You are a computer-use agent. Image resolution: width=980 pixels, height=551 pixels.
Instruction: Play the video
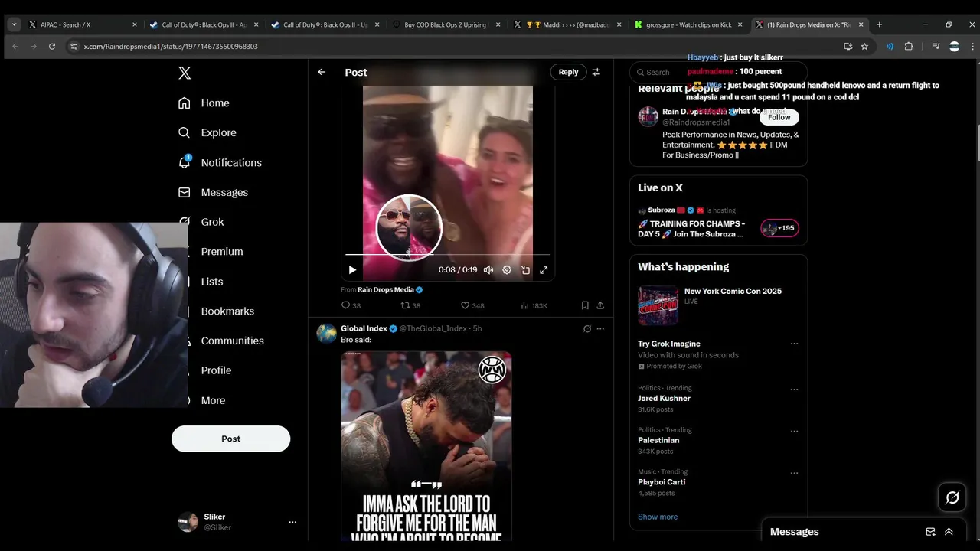[x=352, y=269]
